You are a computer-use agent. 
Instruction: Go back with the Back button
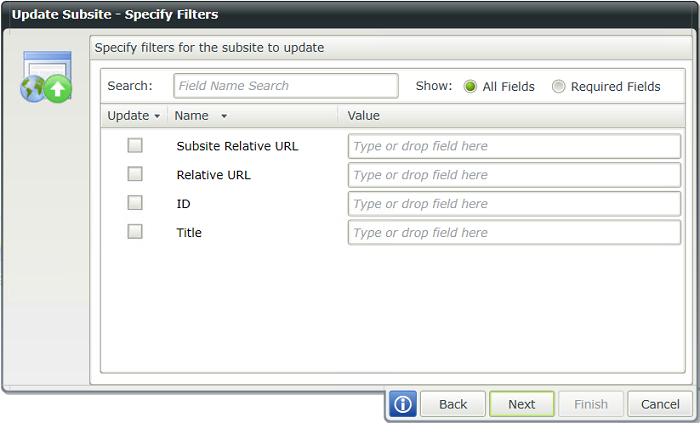point(453,404)
